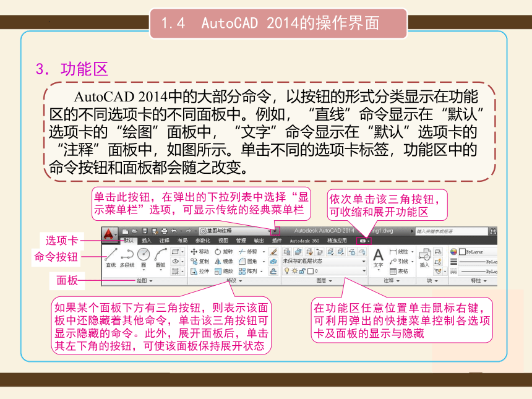Switch to the 插入 ribbon tab
Viewport: 532px width, 399px height.
pos(147,241)
